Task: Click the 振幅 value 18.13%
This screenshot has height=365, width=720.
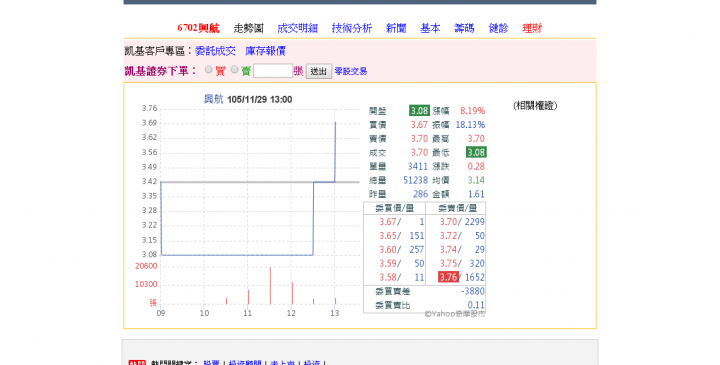Action: click(x=470, y=125)
